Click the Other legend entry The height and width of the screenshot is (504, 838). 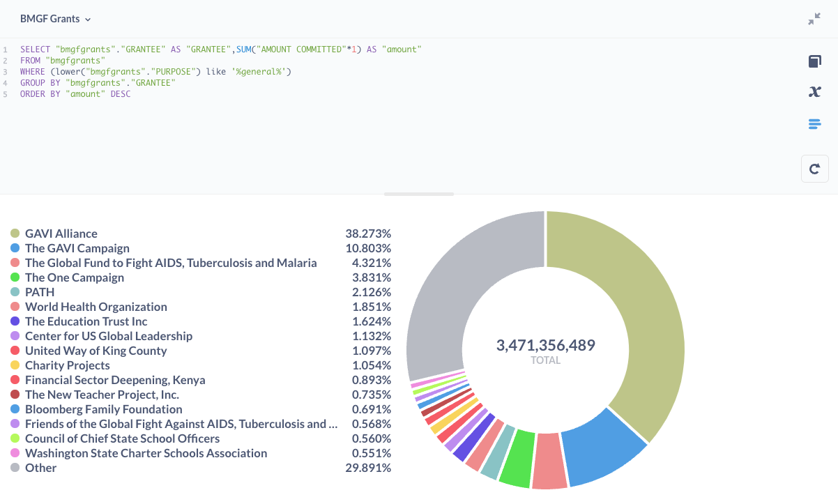(40, 468)
